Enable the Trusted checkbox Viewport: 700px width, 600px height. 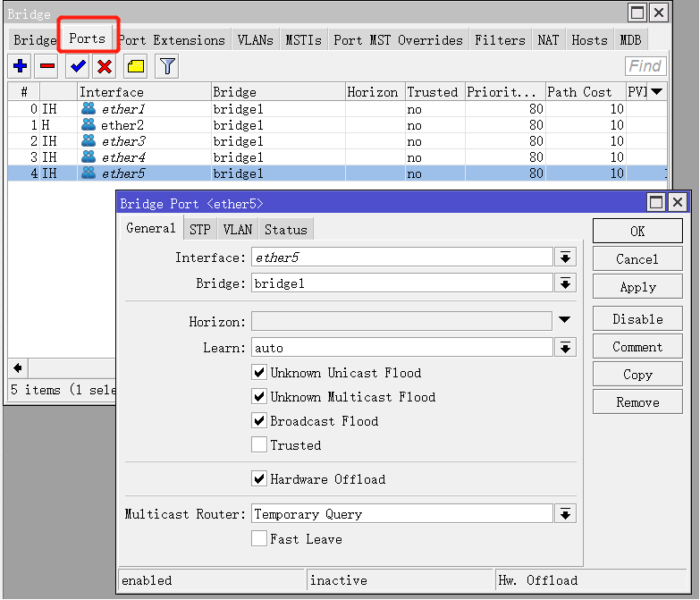(259, 445)
